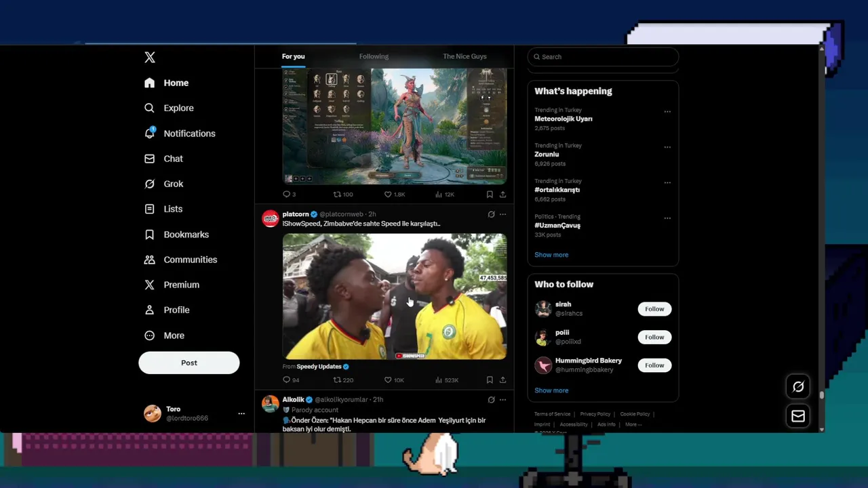Open Grok explain icon on platcorn post

coord(491,214)
